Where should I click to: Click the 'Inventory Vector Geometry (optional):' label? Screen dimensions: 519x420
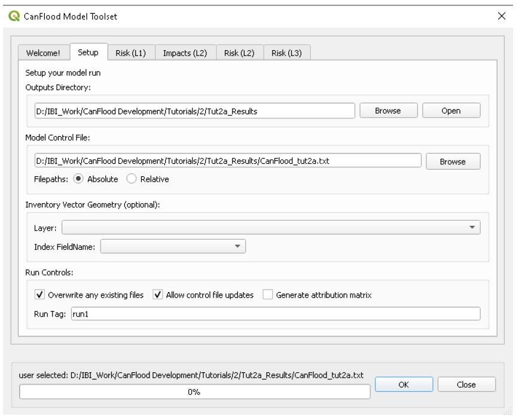pyautogui.click(x=93, y=205)
